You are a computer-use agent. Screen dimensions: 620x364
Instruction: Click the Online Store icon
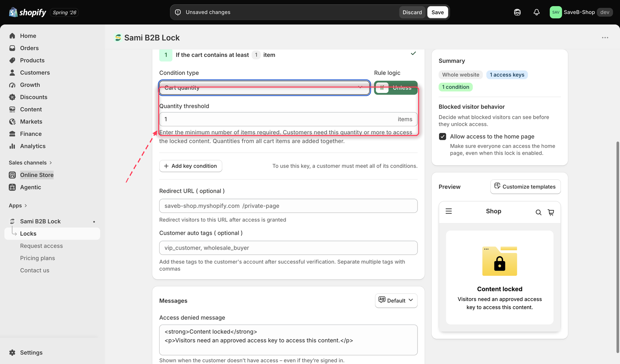tap(12, 175)
